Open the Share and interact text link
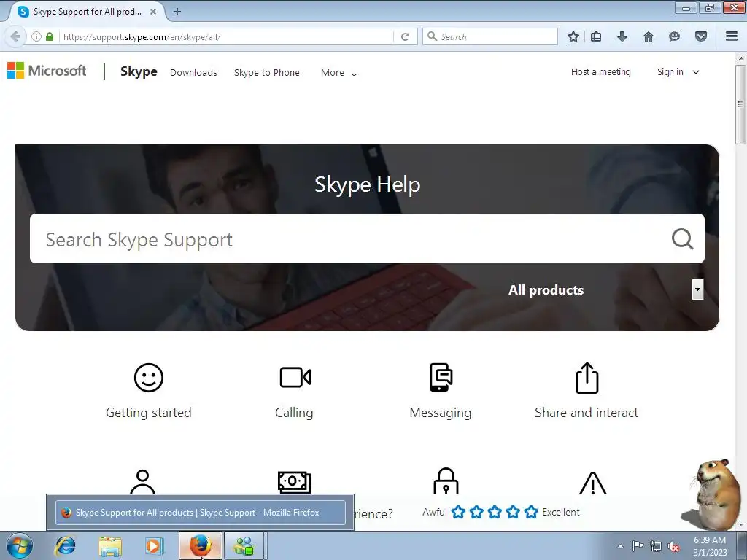The image size is (747, 560). [x=587, y=413]
